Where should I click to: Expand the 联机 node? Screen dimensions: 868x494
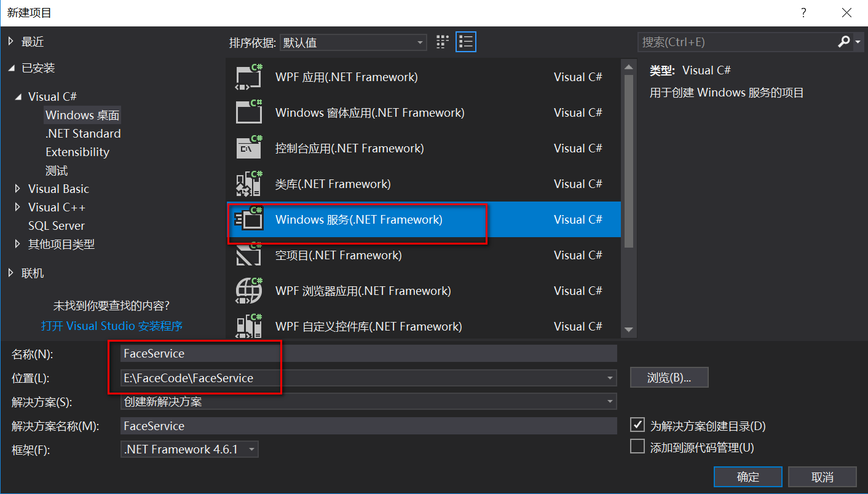pyautogui.click(x=11, y=273)
